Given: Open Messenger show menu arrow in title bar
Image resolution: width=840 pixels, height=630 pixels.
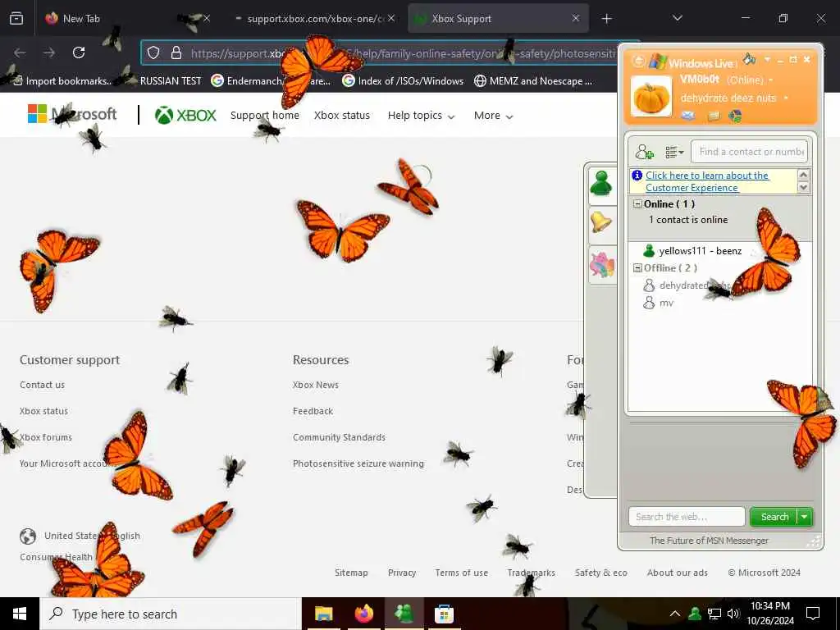Looking at the screenshot, I should (767, 59).
